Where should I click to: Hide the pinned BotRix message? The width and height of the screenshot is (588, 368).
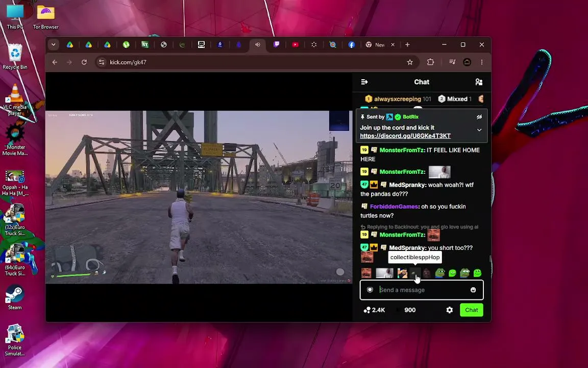tap(479, 117)
